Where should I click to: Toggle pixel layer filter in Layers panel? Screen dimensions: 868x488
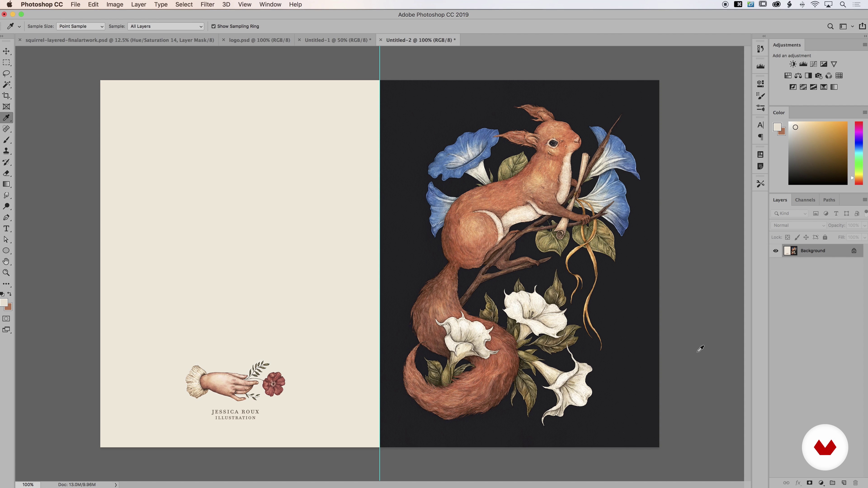coord(816,213)
